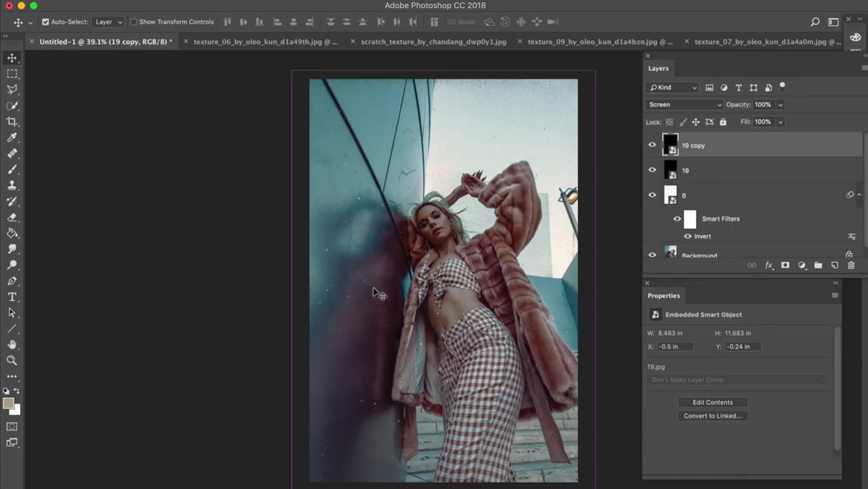The image size is (868, 489).
Task: Hide layer 6 visibility eye
Action: tap(652, 195)
